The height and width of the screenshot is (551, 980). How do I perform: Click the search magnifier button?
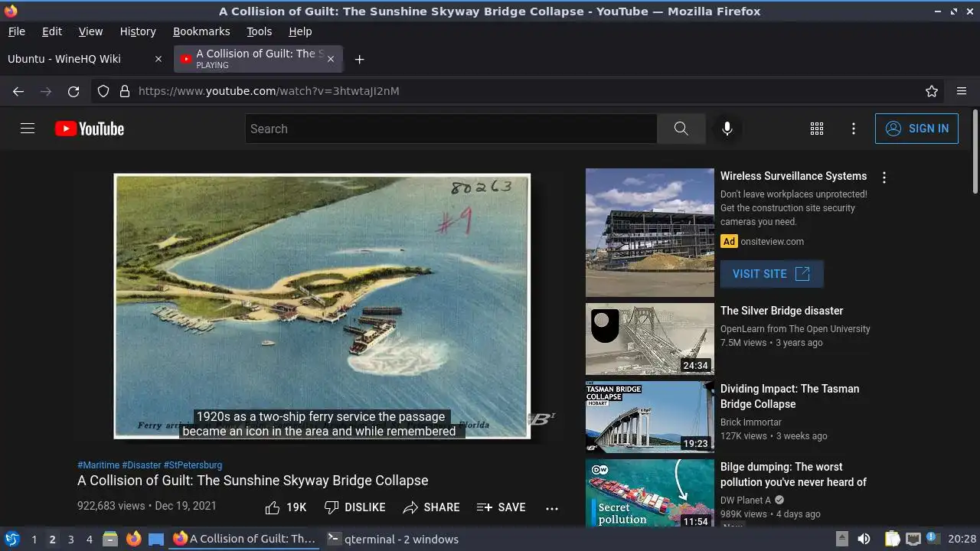(681, 129)
